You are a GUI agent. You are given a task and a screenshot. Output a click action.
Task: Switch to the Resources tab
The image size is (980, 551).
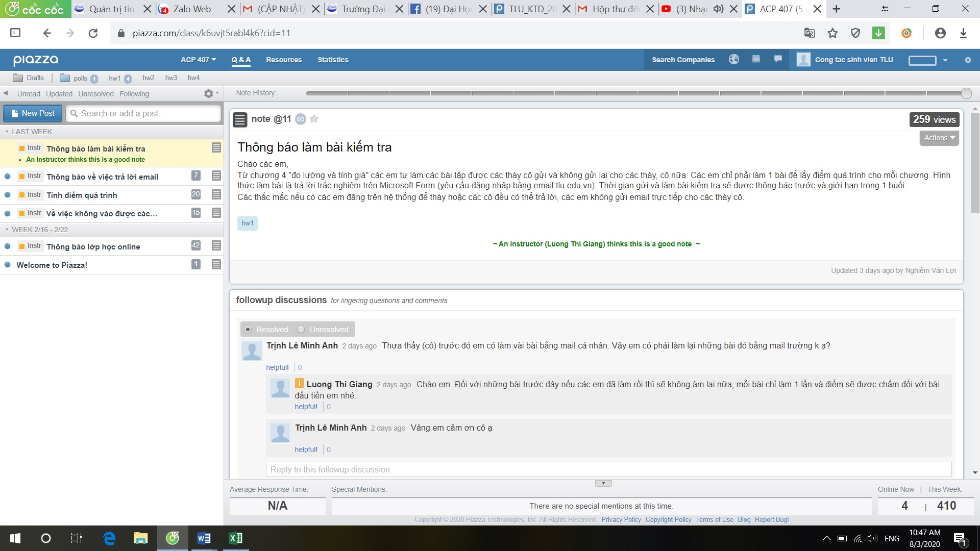[x=284, y=60]
